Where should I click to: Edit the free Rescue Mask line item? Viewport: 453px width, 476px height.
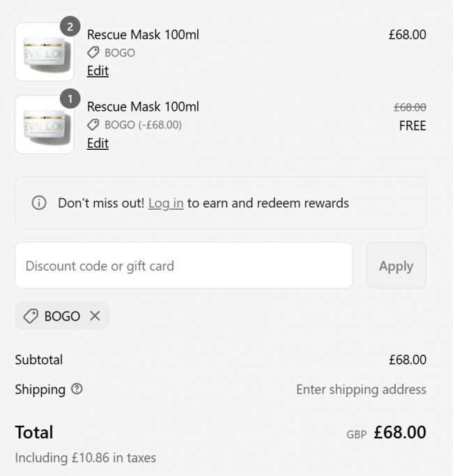click(x=98, y=144)
